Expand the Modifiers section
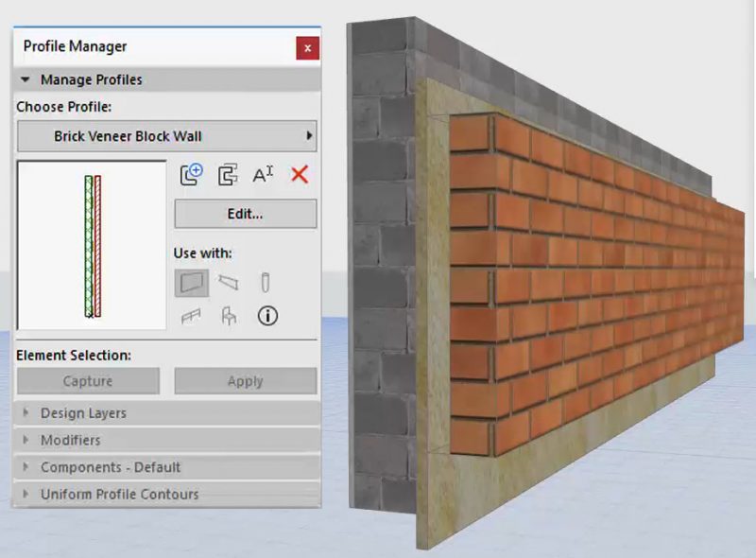The height and width of the screenshot is (558, 756). click(73, 440)
